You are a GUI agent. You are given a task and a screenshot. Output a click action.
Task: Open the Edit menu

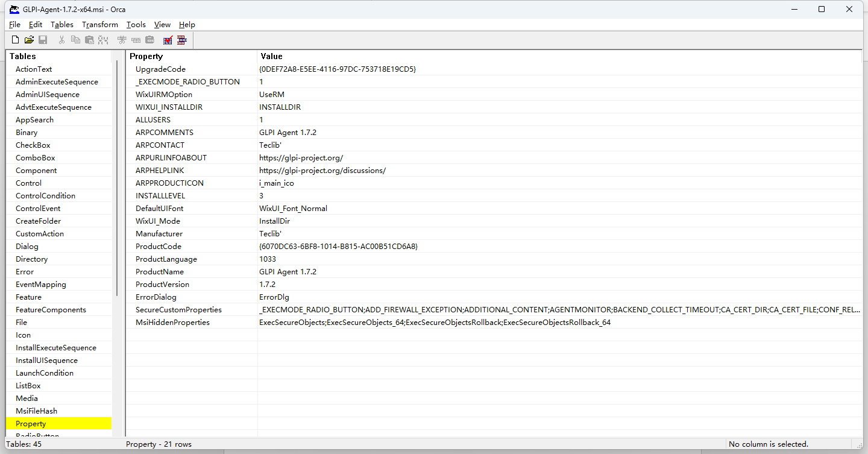point(36,25)
